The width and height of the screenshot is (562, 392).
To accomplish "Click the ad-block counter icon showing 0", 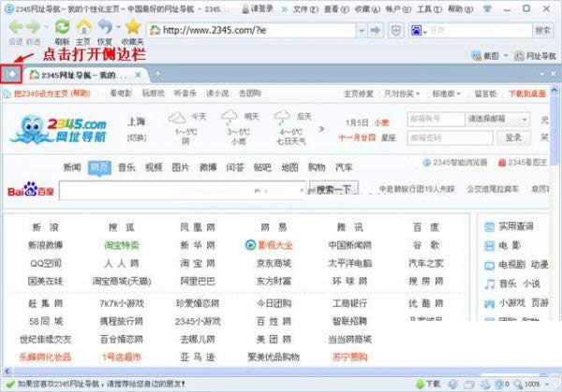I will click(502, 385).
